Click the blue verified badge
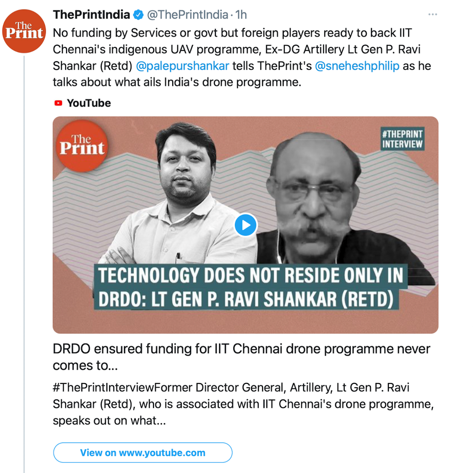This screenshot has height=473, width=476. pos(138,15)
